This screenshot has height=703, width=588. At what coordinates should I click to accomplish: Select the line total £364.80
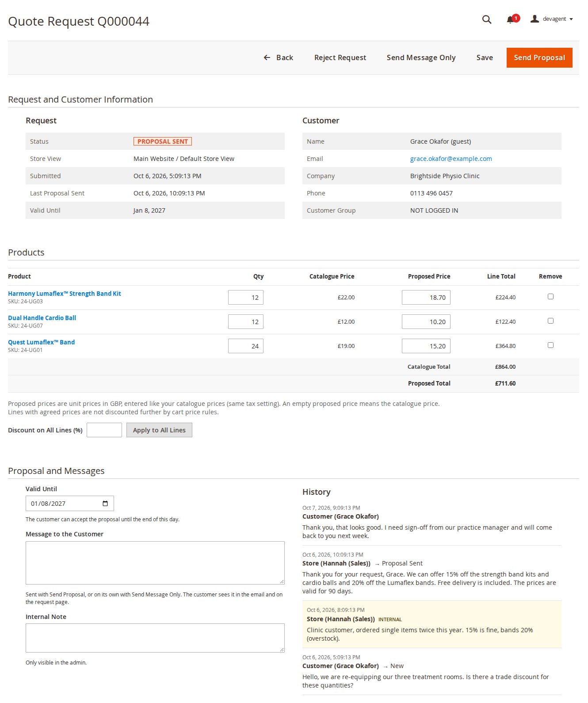505,346
